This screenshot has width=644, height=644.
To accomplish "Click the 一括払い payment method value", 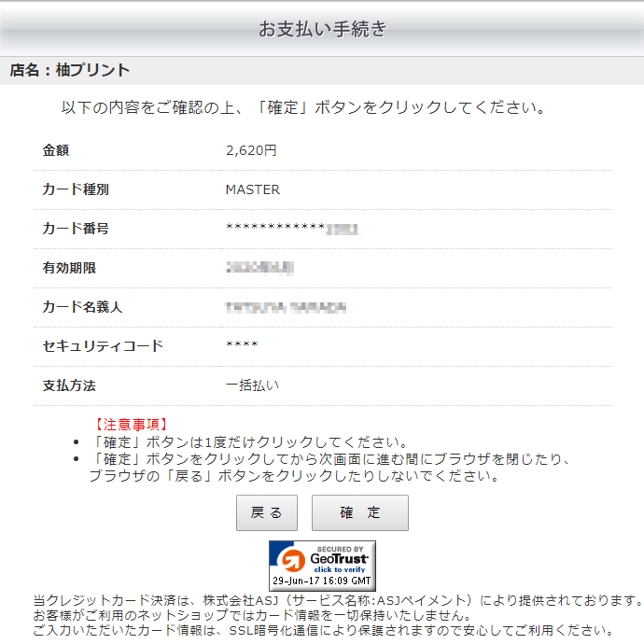I will coord(252,385).
